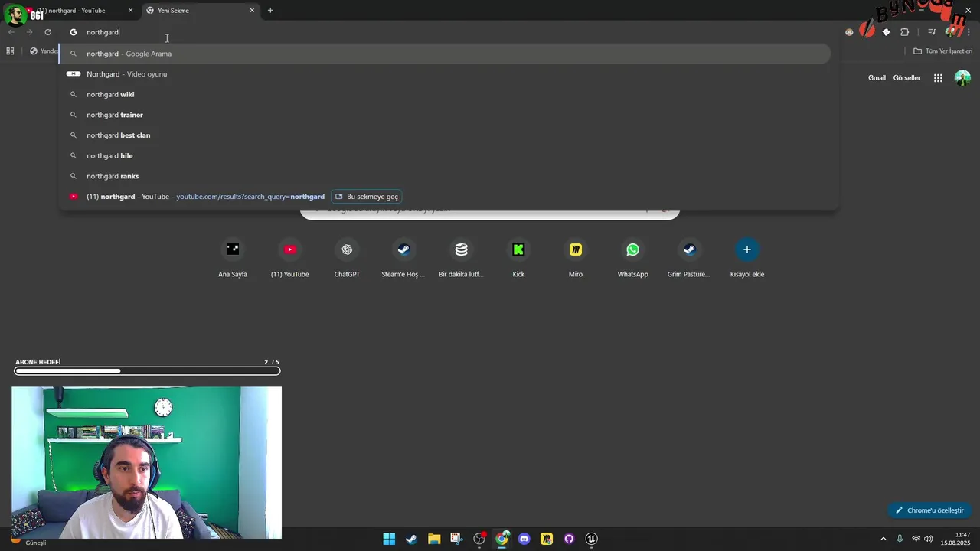This screenshot has width=980, height=551.
Task: Open the WhatsApp shortcut
Action: coord(632,259)
